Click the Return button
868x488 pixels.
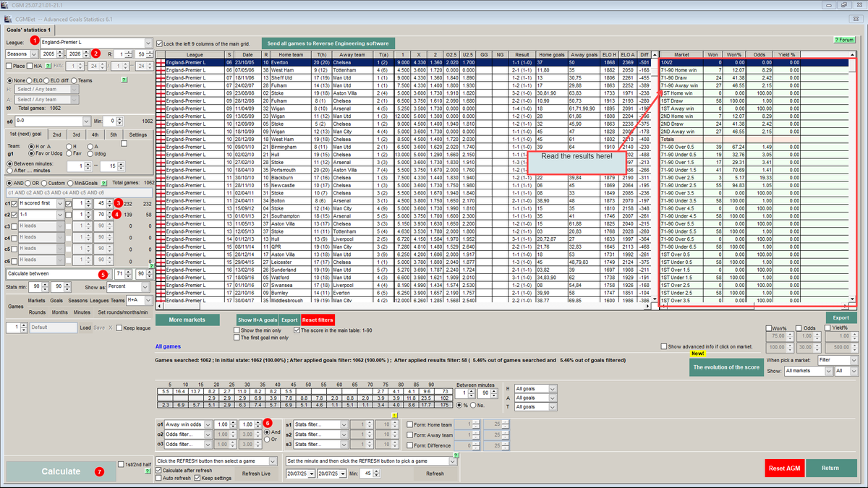coord(830,468)
